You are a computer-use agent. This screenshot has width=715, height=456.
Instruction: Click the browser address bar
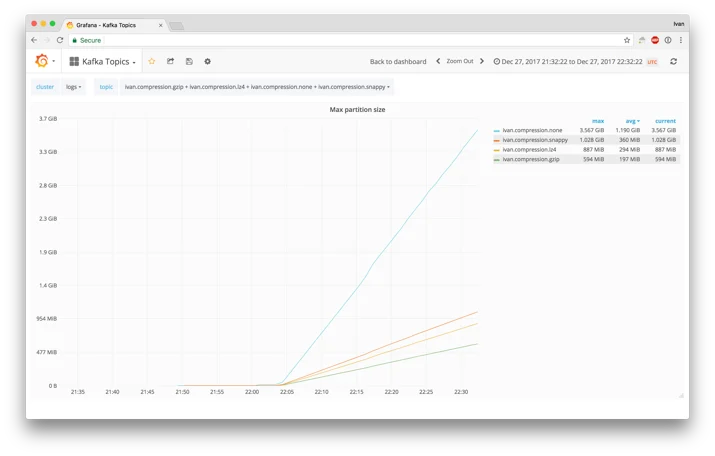351,40
